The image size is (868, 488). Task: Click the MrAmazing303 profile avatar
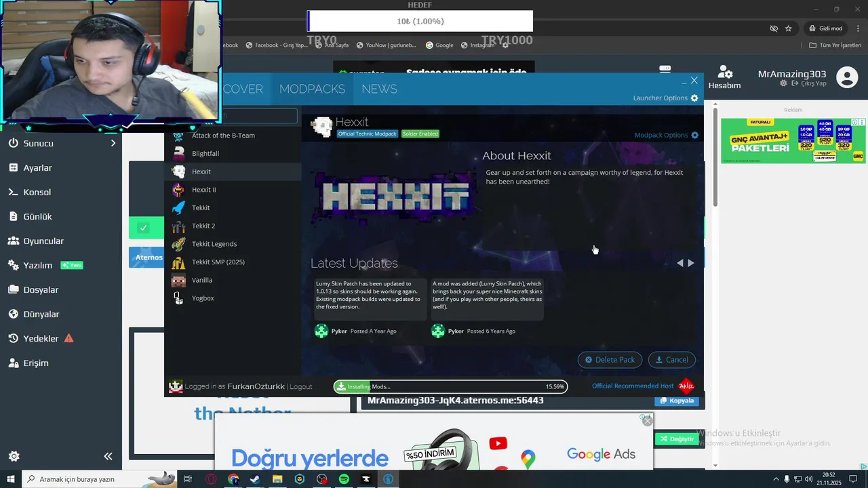[847, 77]
